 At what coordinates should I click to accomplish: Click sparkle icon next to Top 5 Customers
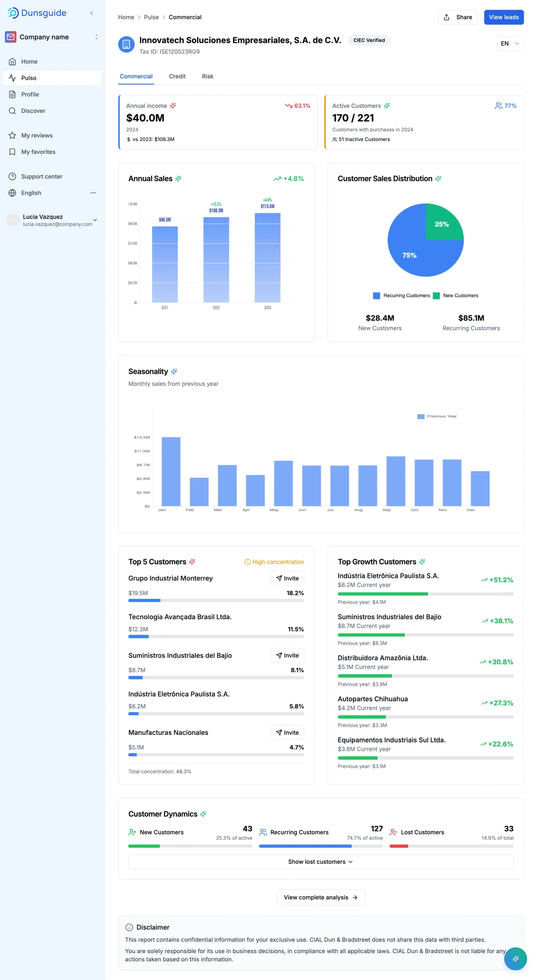click(192, 562)
